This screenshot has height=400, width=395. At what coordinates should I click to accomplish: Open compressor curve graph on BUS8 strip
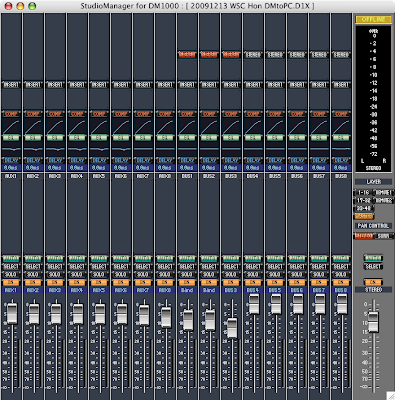pyautogui.click(x=341, y=127)
